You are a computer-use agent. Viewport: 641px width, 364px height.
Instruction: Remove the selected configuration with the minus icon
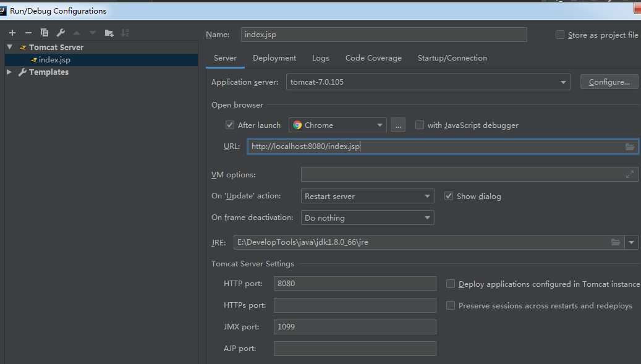click(28, 33)
